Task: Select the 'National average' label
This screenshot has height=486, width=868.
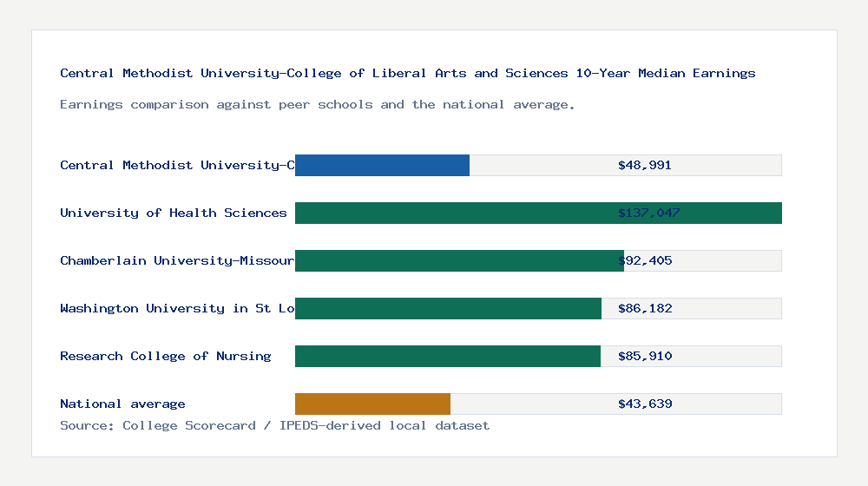Action: click(x=122, y=404)
